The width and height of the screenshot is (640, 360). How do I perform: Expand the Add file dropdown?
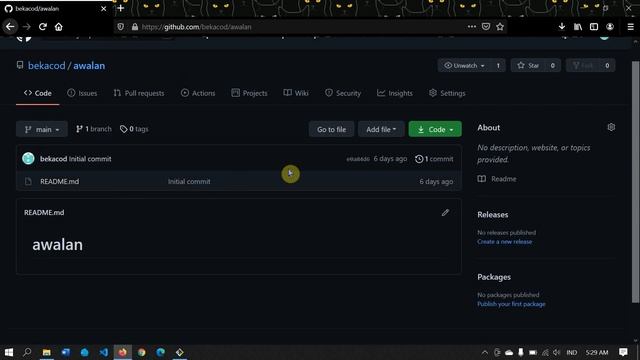(381, 129)
